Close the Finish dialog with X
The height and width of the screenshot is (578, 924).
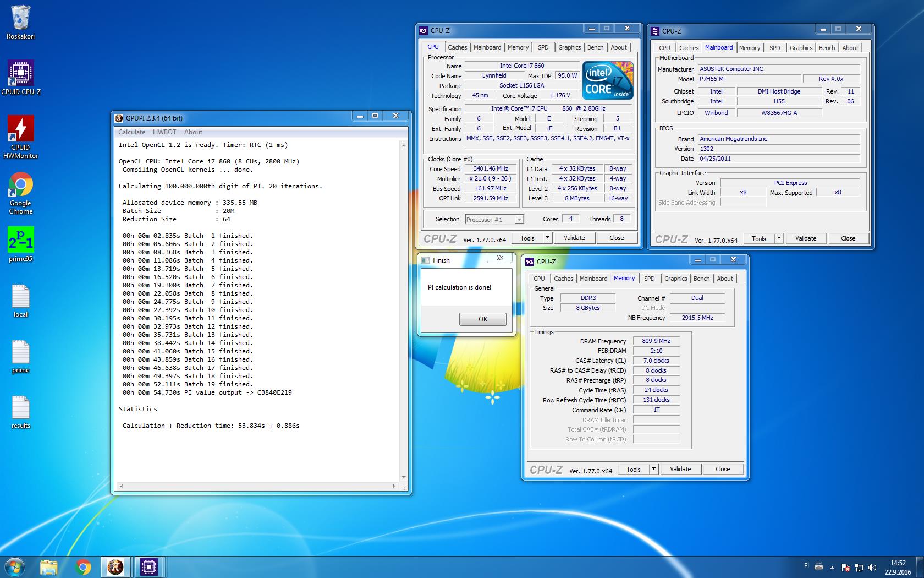click(x=500, y=258)
